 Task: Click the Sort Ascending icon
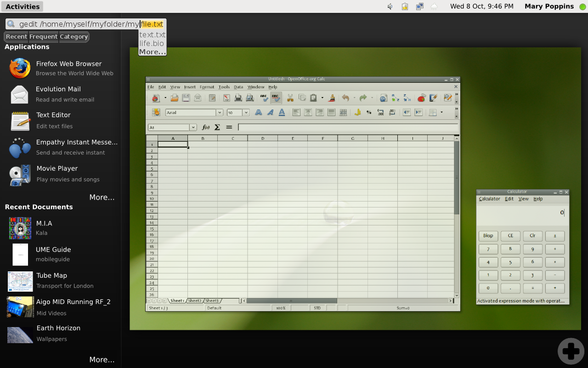click(395, 98)
